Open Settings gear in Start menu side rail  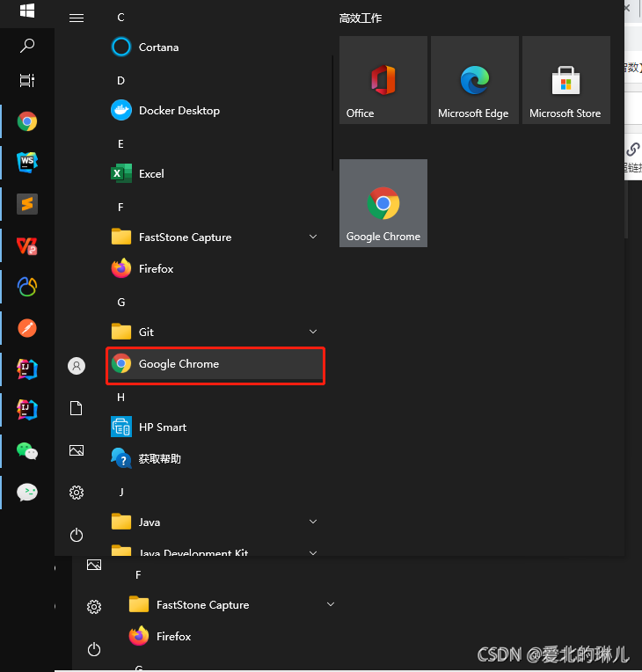tap(77, 493)
